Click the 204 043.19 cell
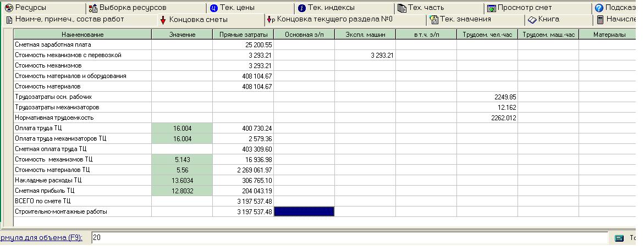The image size is (644, 251). click(243, 191)
